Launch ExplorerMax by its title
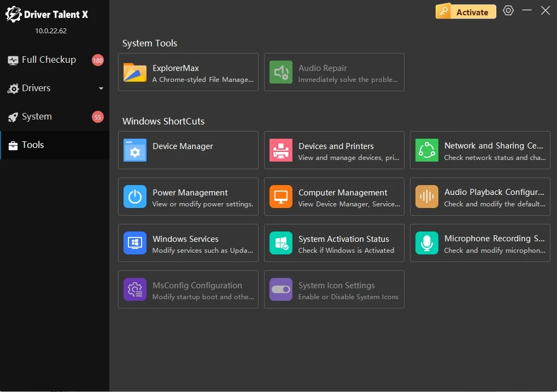This screenshot has width=557, height=392. 175,68
